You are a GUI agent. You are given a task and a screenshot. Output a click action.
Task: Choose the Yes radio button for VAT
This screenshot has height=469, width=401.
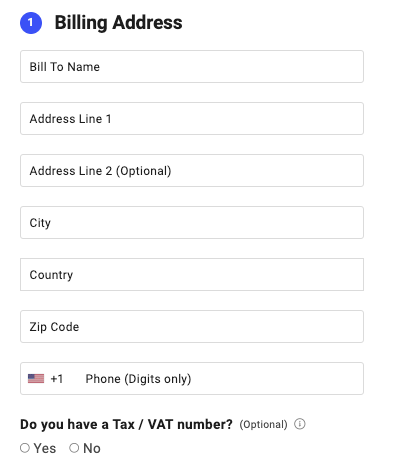25,448
